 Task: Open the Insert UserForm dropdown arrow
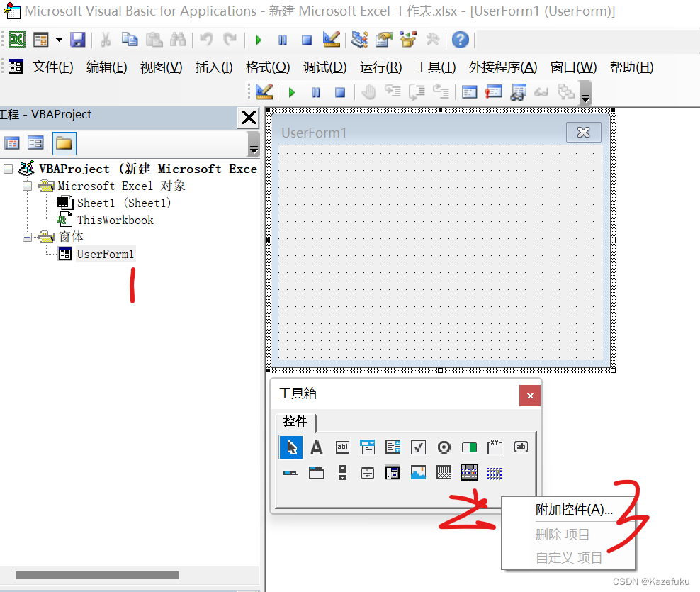click(x=59, y=40)
